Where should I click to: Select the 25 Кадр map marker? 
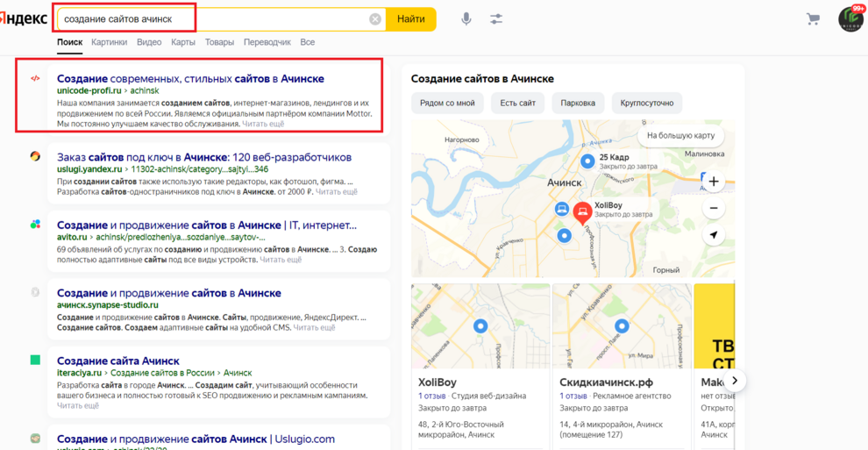pyautogui.click(x=587, y=161)
